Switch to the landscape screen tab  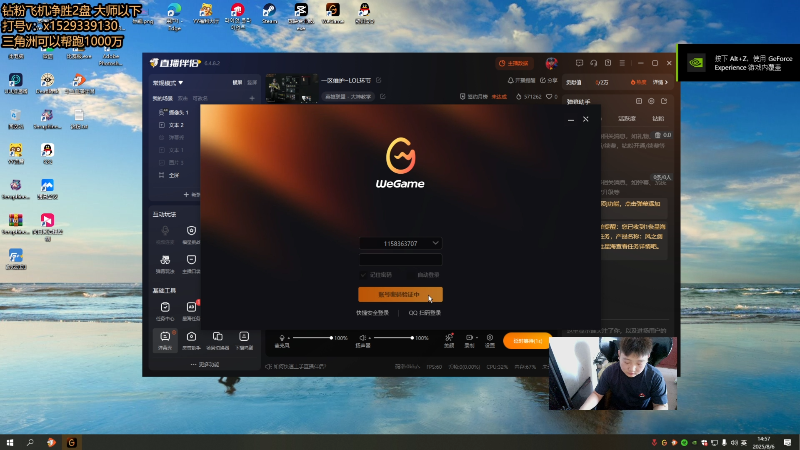[x=237, y=83]
